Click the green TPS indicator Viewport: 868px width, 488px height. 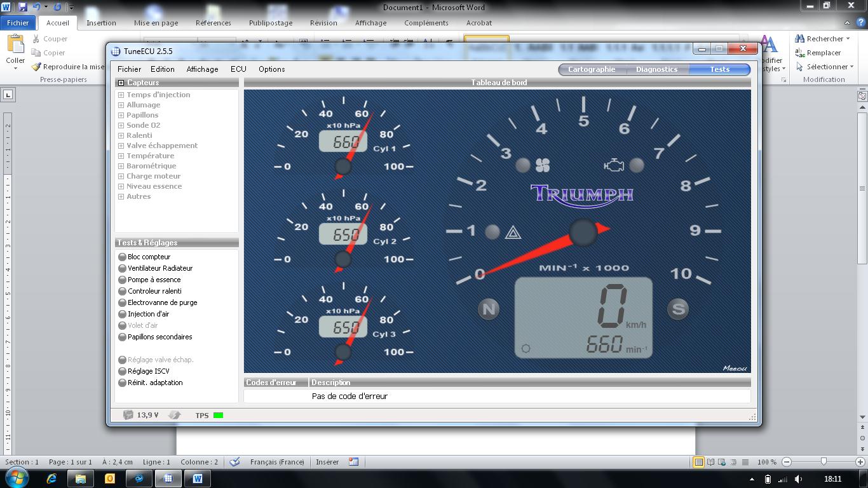tap(218, 416)
